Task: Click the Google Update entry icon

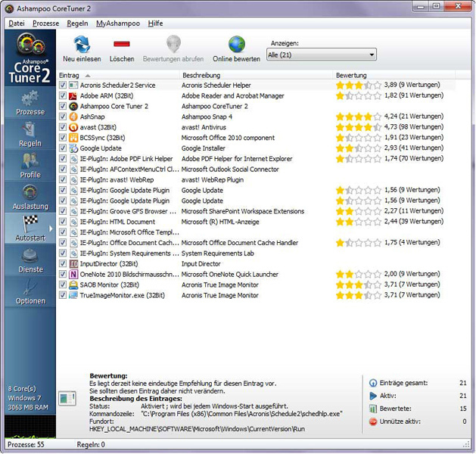Action: tap(73, 148)
